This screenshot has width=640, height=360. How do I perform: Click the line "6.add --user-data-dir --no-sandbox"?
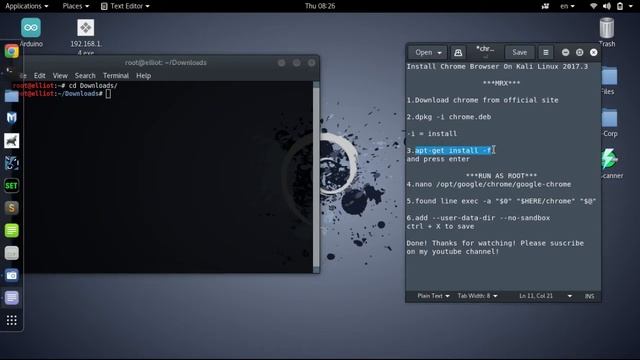(478, 218)
